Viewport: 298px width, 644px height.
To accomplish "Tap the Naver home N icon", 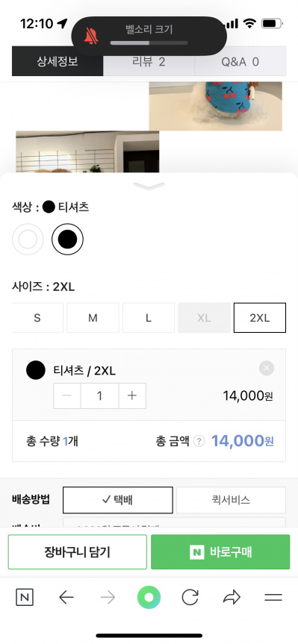I will [x=25, y=597].
